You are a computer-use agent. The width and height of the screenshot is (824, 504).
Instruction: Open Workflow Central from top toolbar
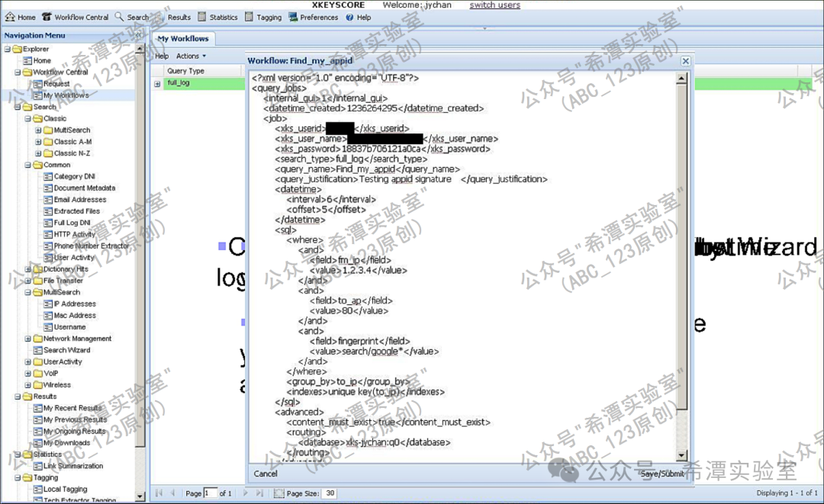[x=75, y=18]
